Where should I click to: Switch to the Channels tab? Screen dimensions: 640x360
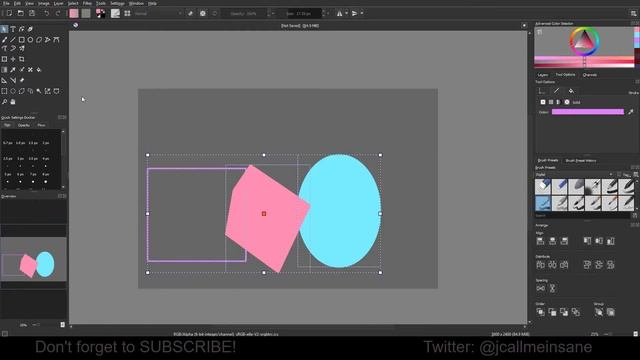point(590,75)
